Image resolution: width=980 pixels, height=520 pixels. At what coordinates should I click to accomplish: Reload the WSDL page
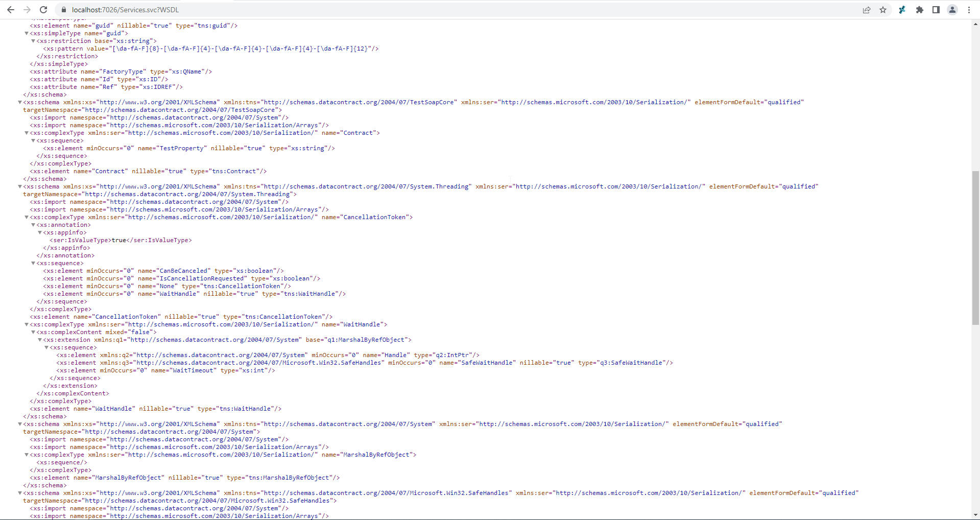point(43,10)
